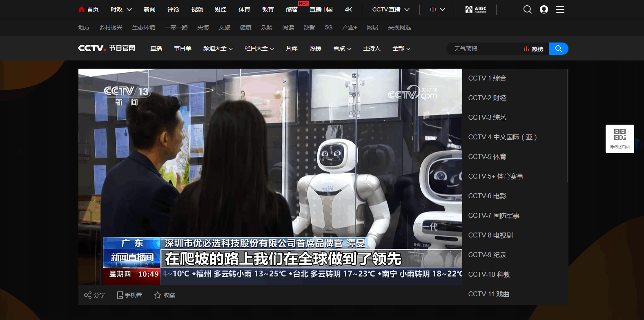Select channel CCTV-8 电视剧
644x320 pixels.
pyautogui.click(x=490, y=235)
